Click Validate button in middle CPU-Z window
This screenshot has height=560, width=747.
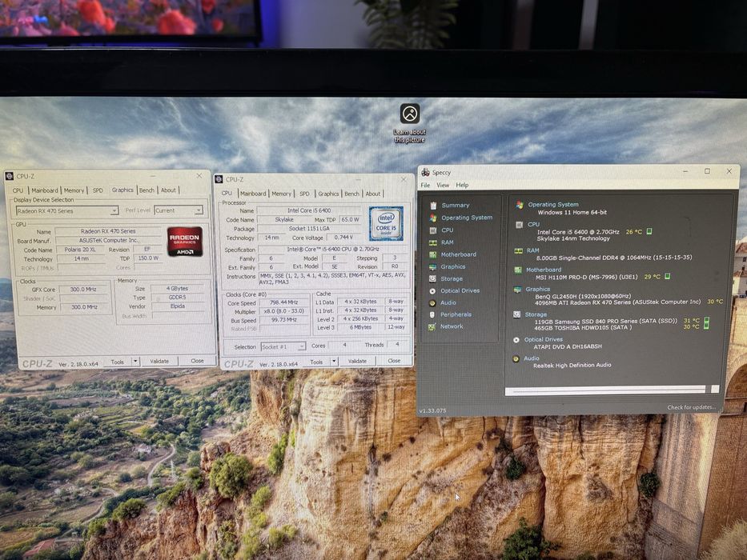(357, 361)
